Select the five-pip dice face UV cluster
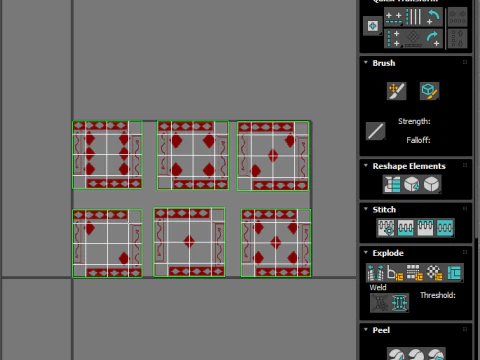Viewport: 480px width, 360px height. tap(276, 243)
